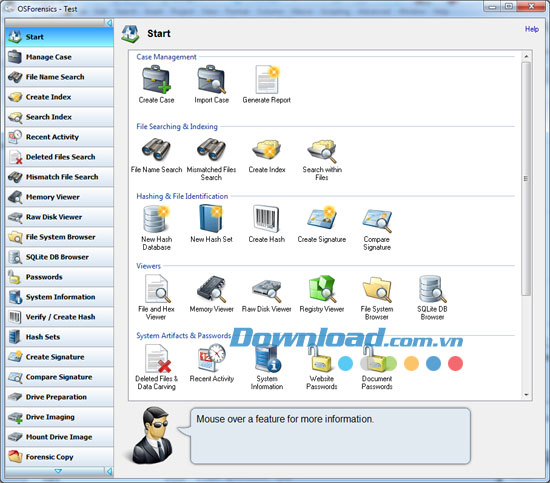Open Recent Activity sidebar item
This screenshot has width=550, height=483.
59,137
